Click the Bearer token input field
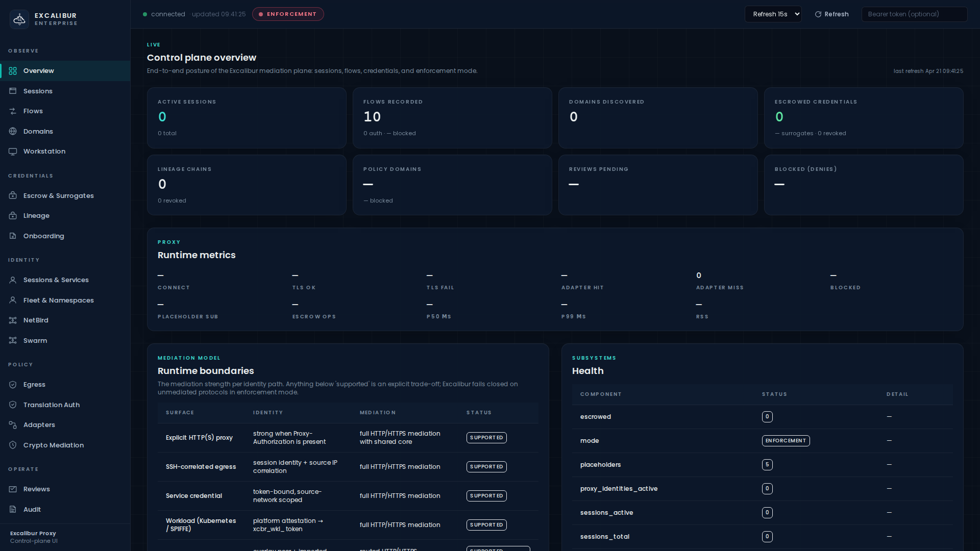Image resolution: width=980 pixels, height=551 pixels. pyautogui.click(x=914, y=14)
